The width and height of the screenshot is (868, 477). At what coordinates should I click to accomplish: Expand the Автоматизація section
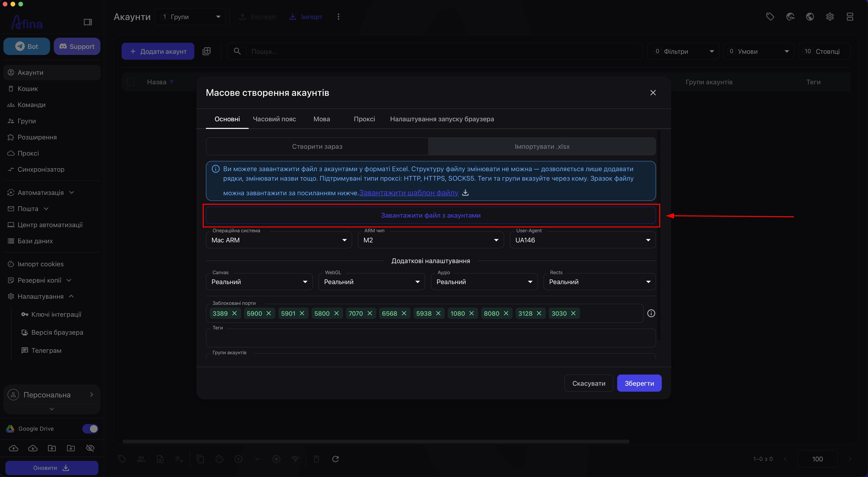pyautogui.click(x=52, y=192)
